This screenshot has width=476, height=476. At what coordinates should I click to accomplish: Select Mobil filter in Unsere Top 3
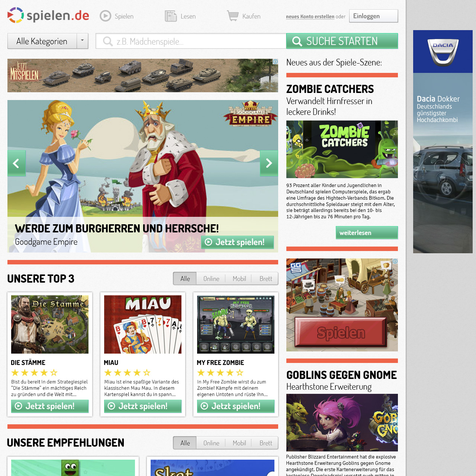pos(239,279)
